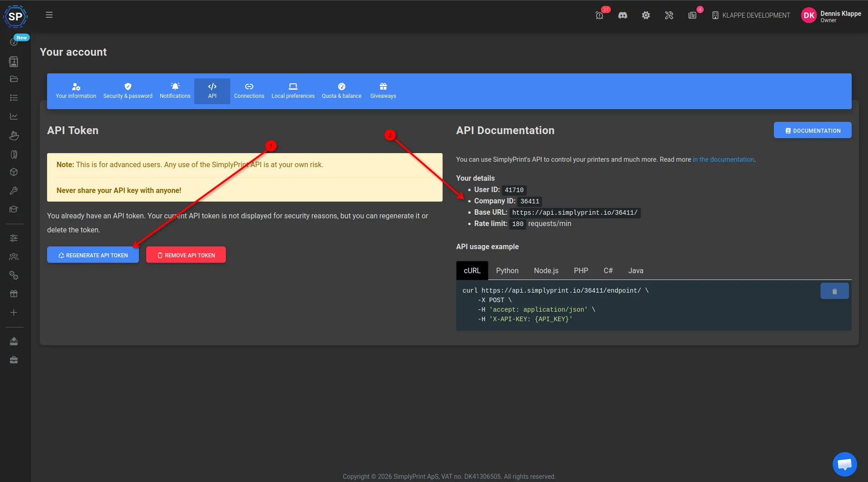The image size is (868, 482).
Task: Switch to Local preferences tab
Action: pos(293,91)
